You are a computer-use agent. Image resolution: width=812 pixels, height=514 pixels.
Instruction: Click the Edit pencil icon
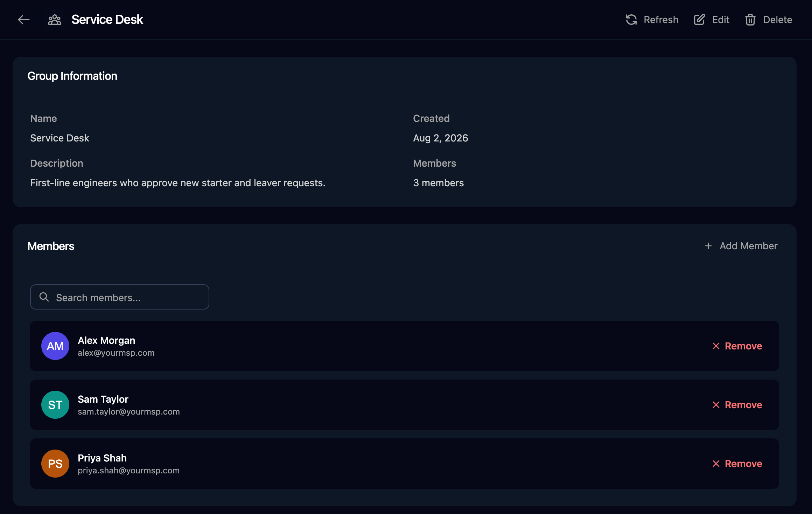(699, 20)
